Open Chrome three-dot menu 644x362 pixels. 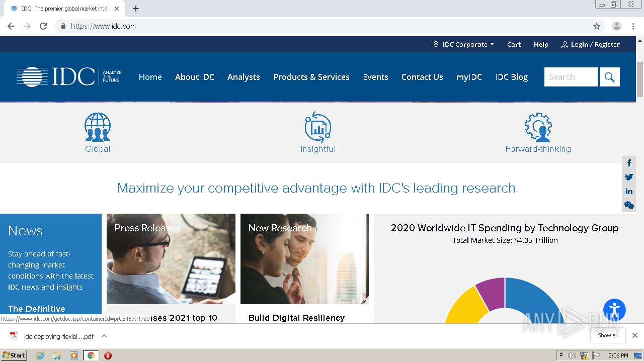point(633,26)
